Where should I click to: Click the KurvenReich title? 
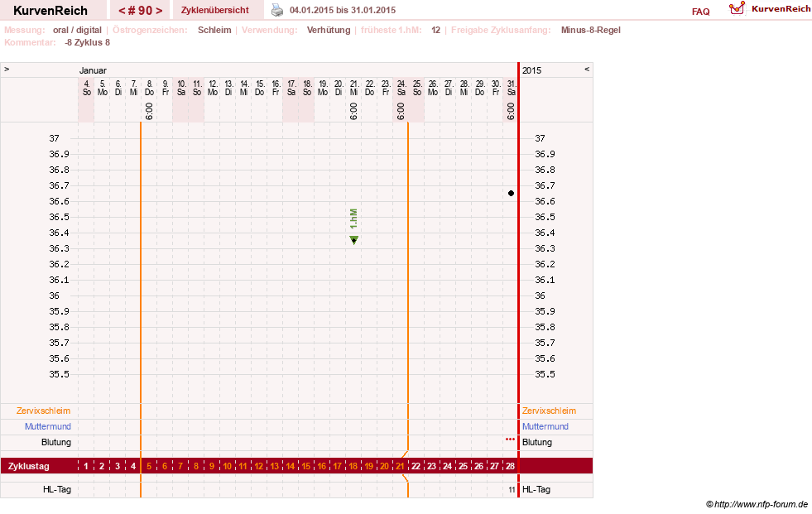(x=50, y=11)
